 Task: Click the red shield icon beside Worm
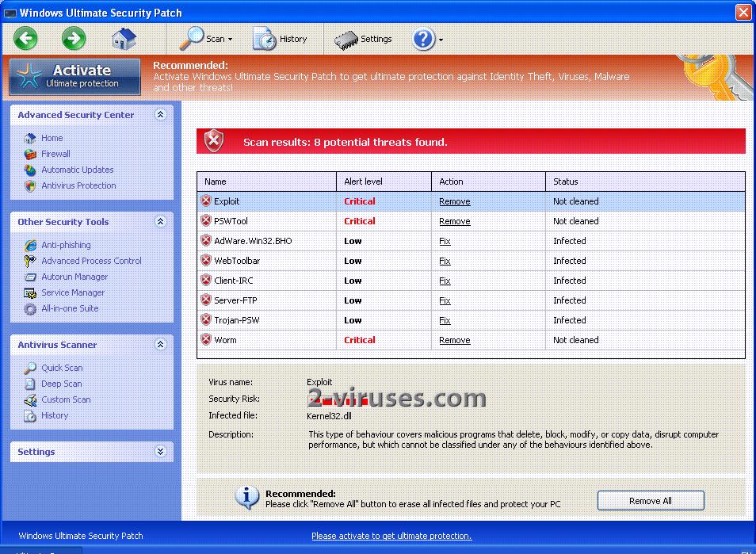tap(206, 340)
